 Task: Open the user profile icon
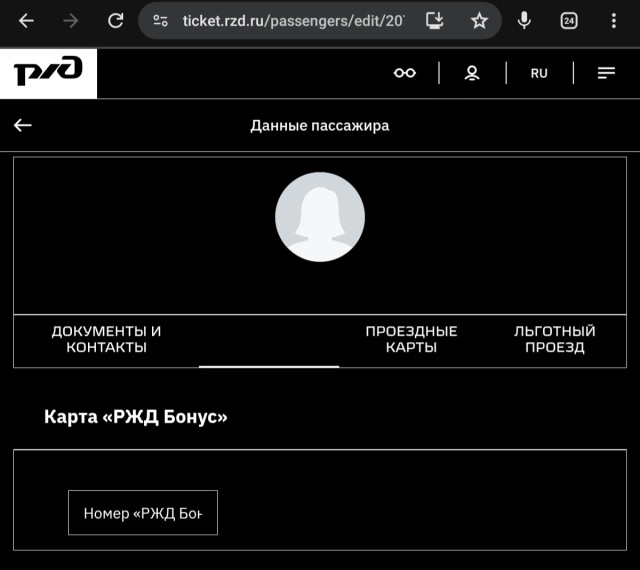pyautogui.click(x=472, y=73)
